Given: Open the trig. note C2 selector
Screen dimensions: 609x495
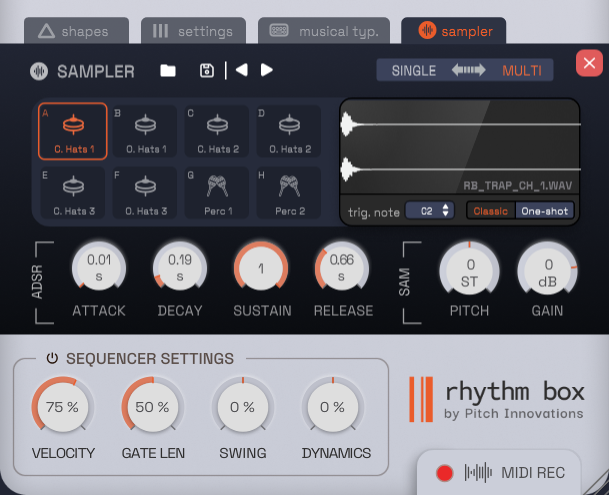Looking at the screenshot, I should click(430, 211).
